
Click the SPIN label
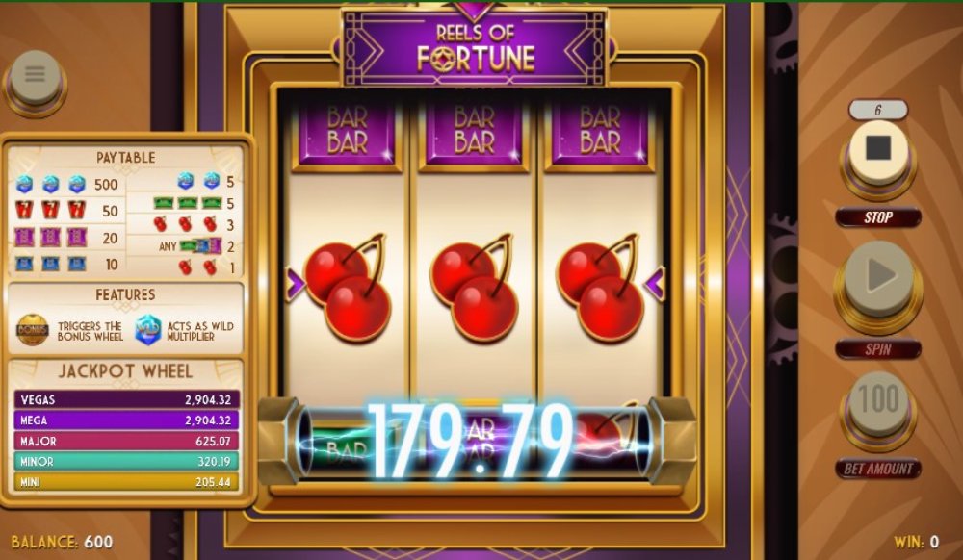(x=877, y=349)
